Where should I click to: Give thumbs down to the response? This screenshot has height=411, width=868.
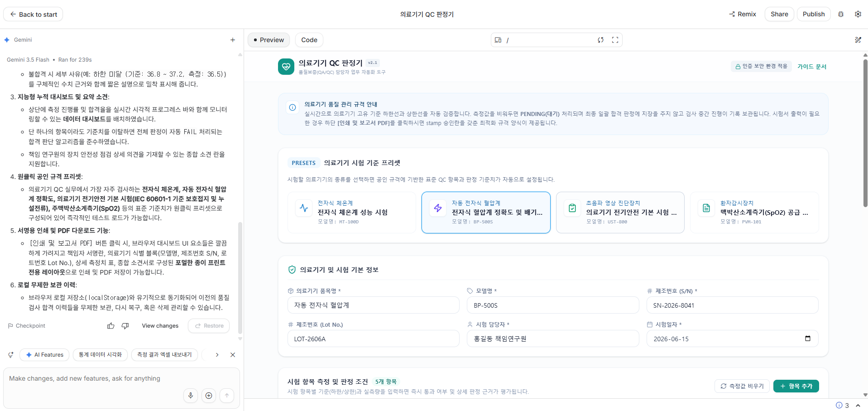click(x=125, y=326)
